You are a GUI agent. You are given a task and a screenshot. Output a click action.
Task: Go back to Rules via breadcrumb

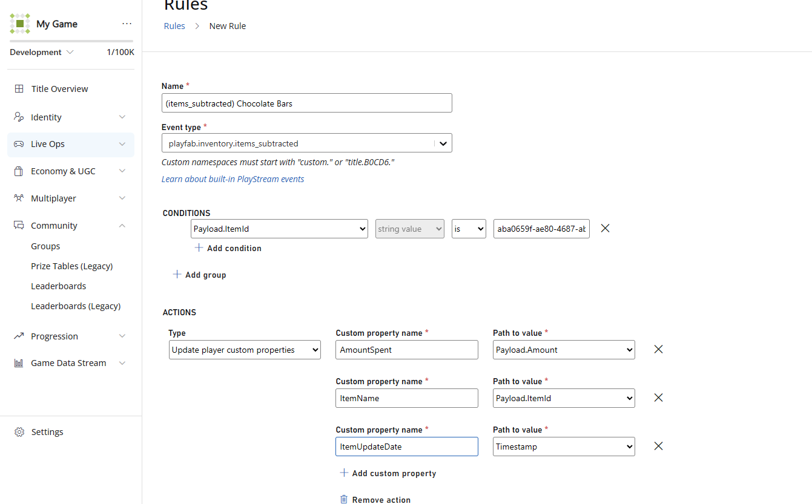click(174, 26)
